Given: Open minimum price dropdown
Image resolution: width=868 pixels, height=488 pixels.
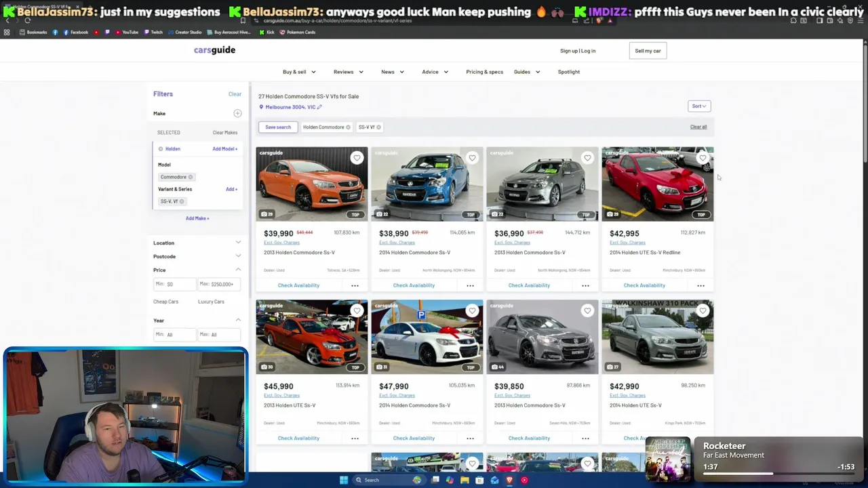Looking at the screenshot, I should [174, 284].
